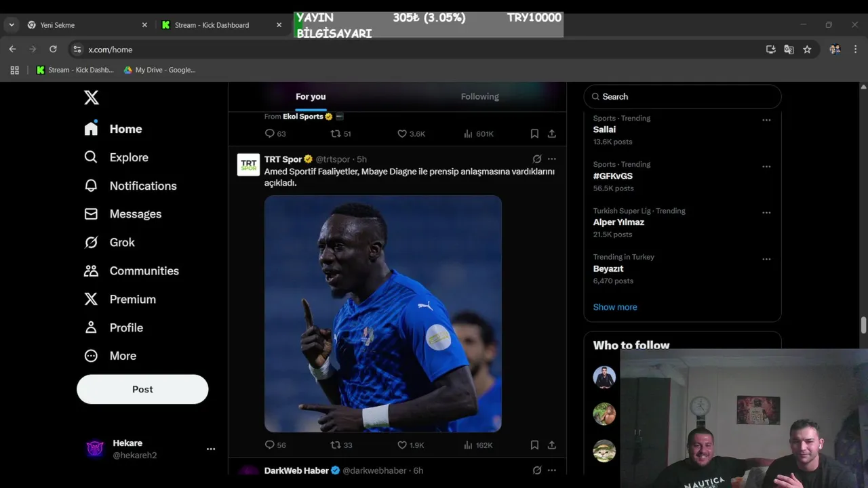Screen dimensions: 868x488
Task: Click the X Search field
Action: [x=682, y=96]
